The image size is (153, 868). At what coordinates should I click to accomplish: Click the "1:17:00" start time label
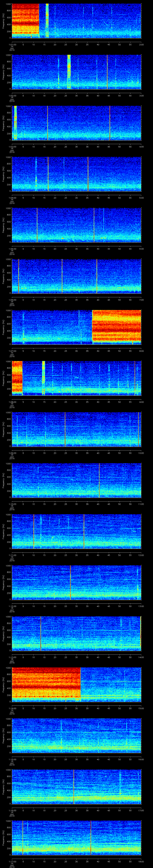coord(12,861)
